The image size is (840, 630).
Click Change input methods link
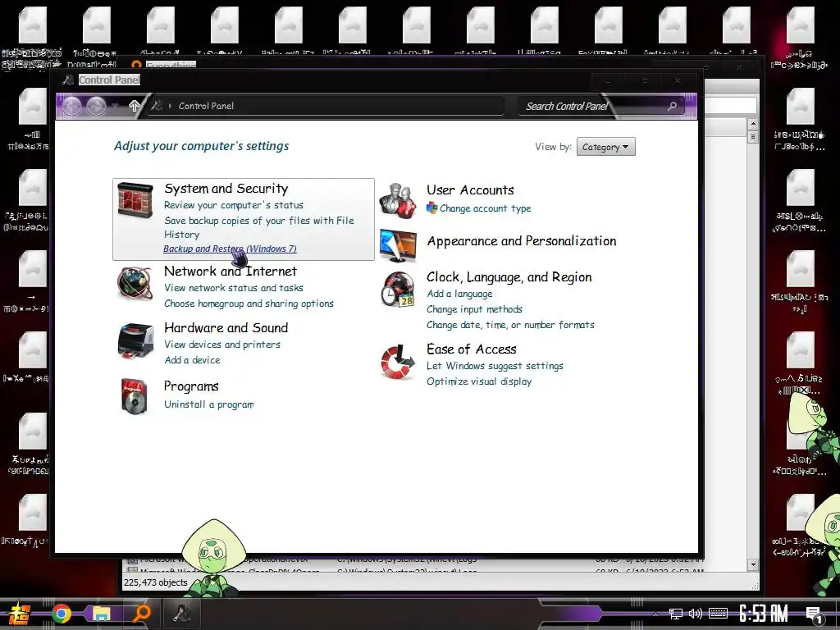point(474,309)
